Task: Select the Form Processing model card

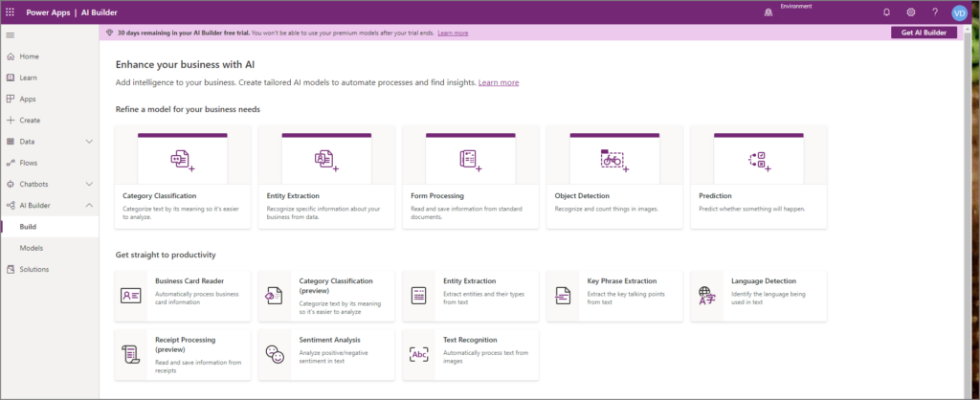Action: pos(469,177)
